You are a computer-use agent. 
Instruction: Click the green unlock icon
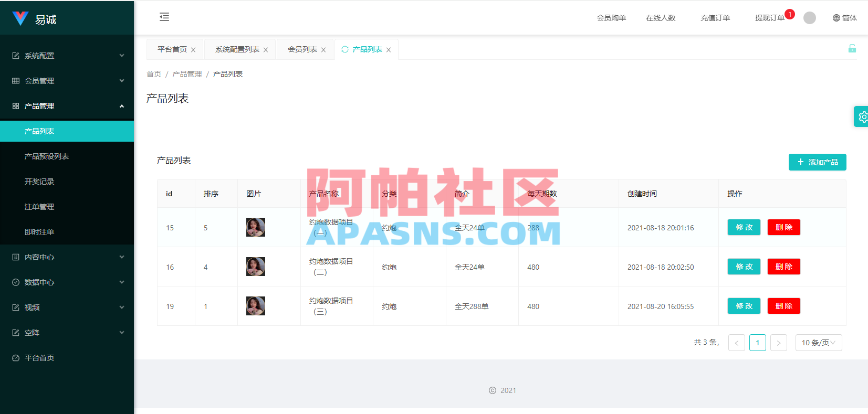pos(852,48)
